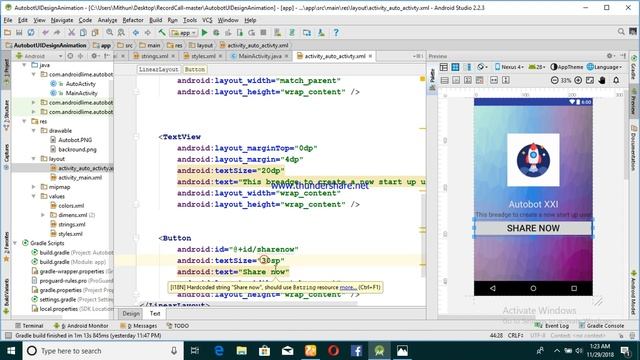Toggle the Design plus Blueprint view icon
This screenshot has height=360, width=640.
(x=468, y=67)
